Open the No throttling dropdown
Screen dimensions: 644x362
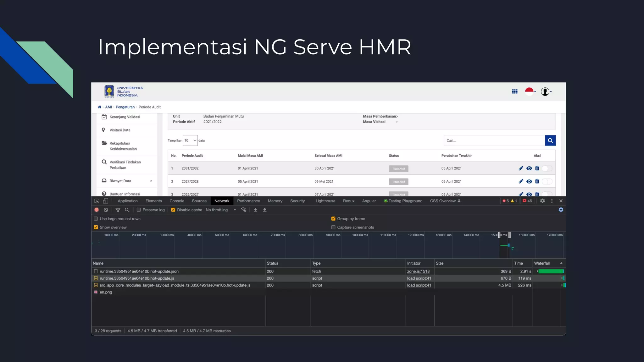[221, 210]
